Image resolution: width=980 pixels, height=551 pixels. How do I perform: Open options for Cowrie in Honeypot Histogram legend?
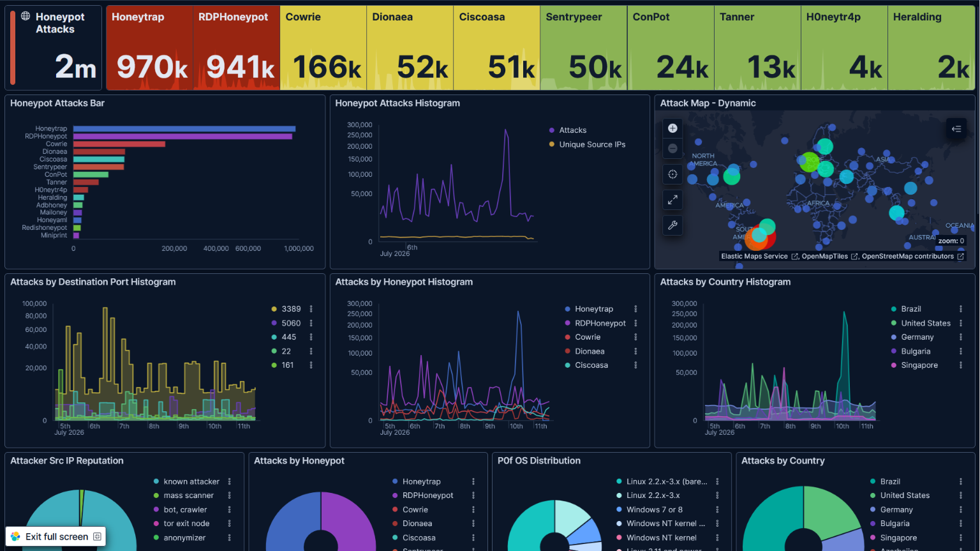[x=635, y=337]
